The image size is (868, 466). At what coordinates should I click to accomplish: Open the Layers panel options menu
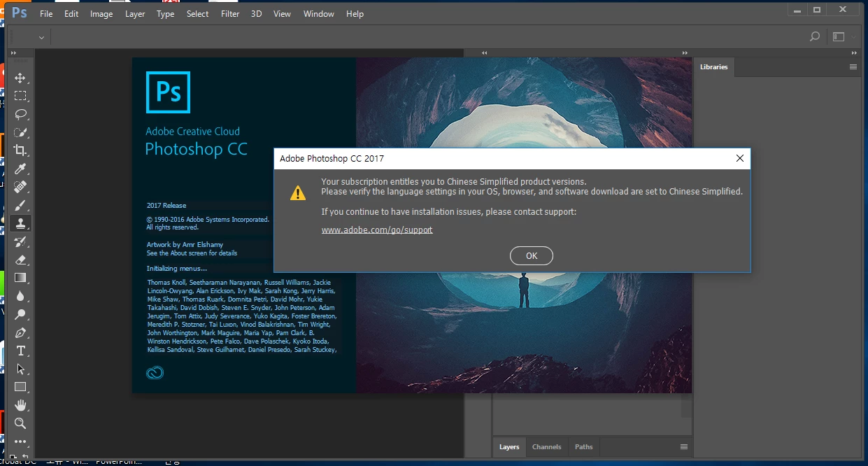[684, 446]
